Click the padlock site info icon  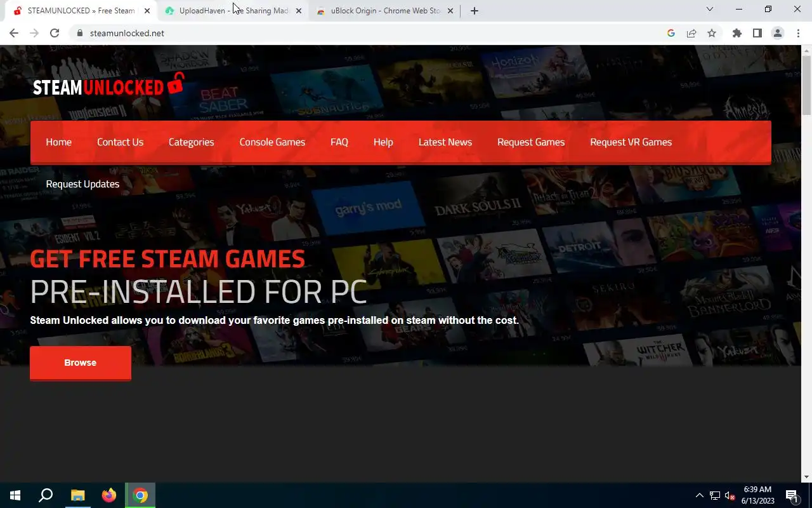coord(80,33)
